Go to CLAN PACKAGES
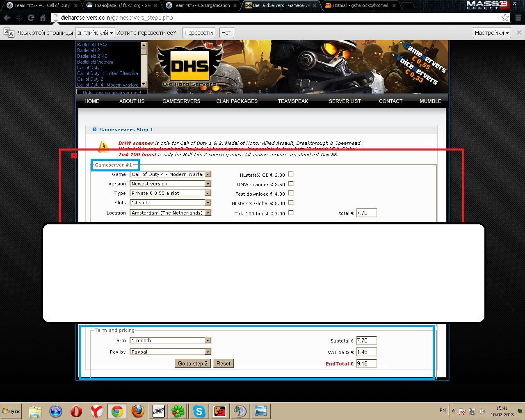This screenshot has height=420, width=525. (x=237, y=101)
